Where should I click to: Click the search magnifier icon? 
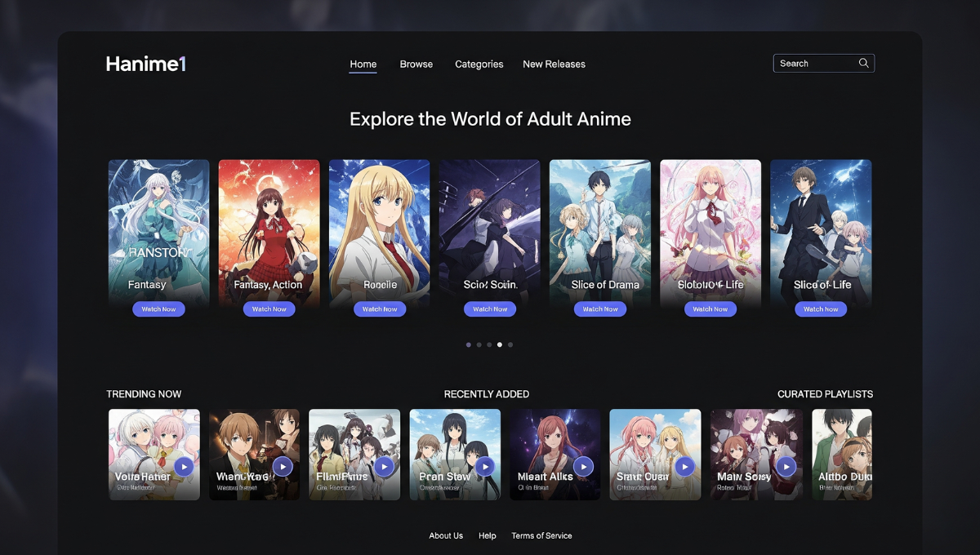(x=863, y=64)
